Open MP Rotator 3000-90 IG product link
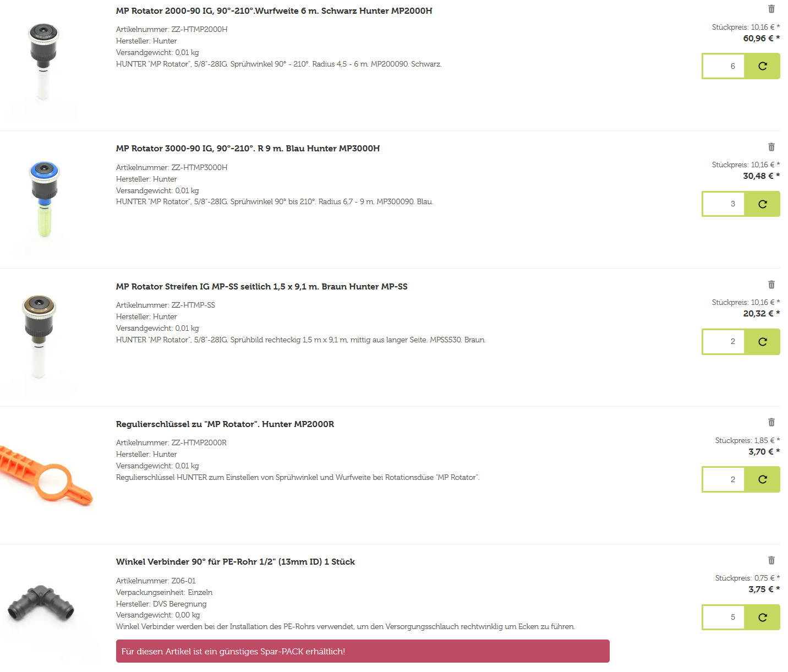 248,149
